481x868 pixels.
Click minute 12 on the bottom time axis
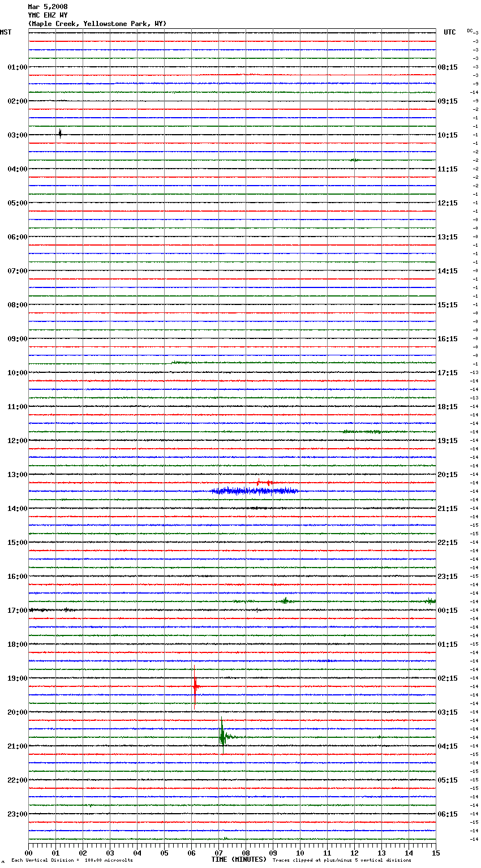354,853
